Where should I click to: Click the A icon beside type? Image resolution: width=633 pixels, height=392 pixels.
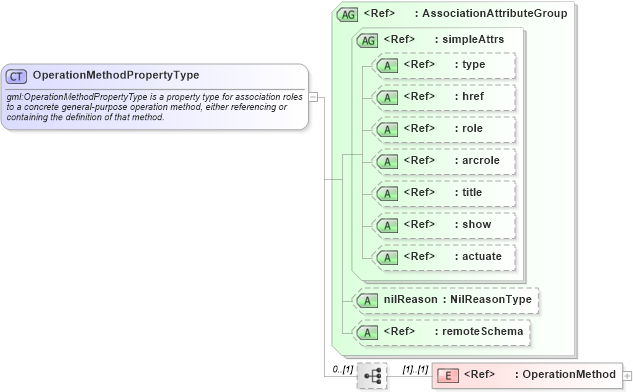point(387,65)
